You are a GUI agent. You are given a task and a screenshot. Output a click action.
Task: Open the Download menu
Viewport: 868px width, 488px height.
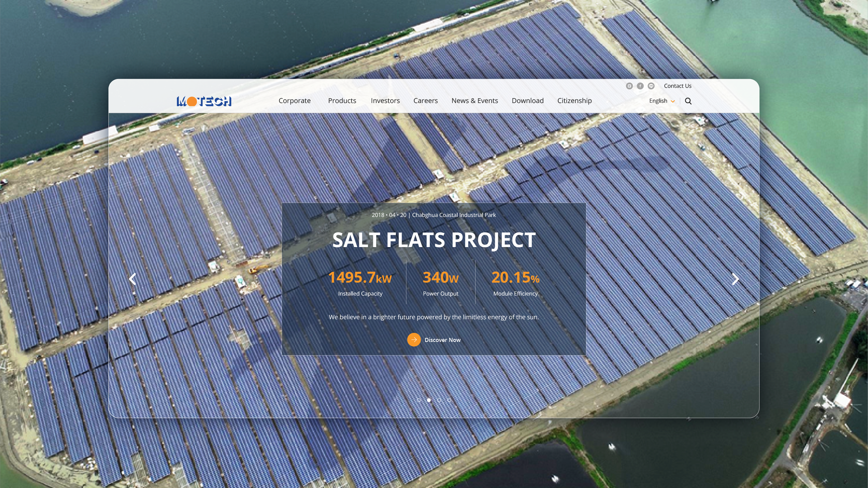pos(527,101)
